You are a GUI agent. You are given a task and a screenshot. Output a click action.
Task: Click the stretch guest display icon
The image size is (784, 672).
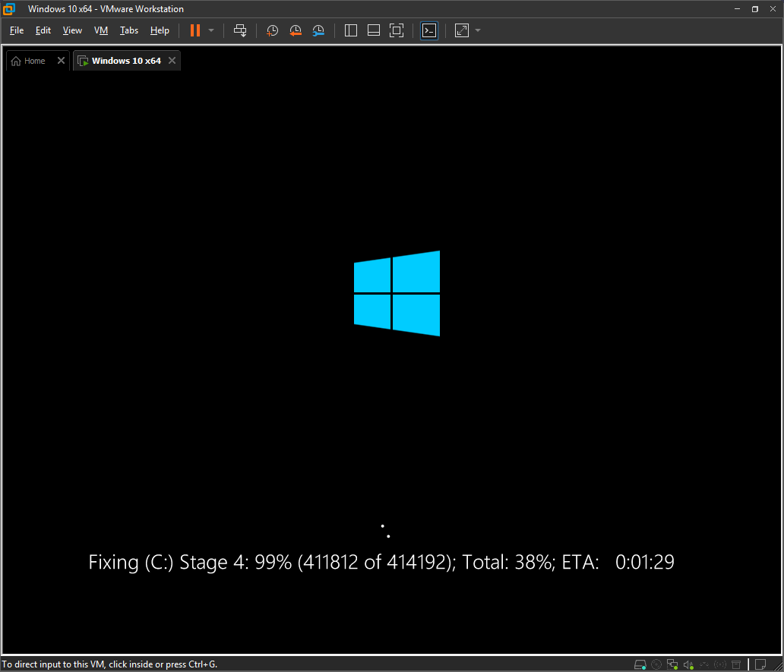coord(461,30)
